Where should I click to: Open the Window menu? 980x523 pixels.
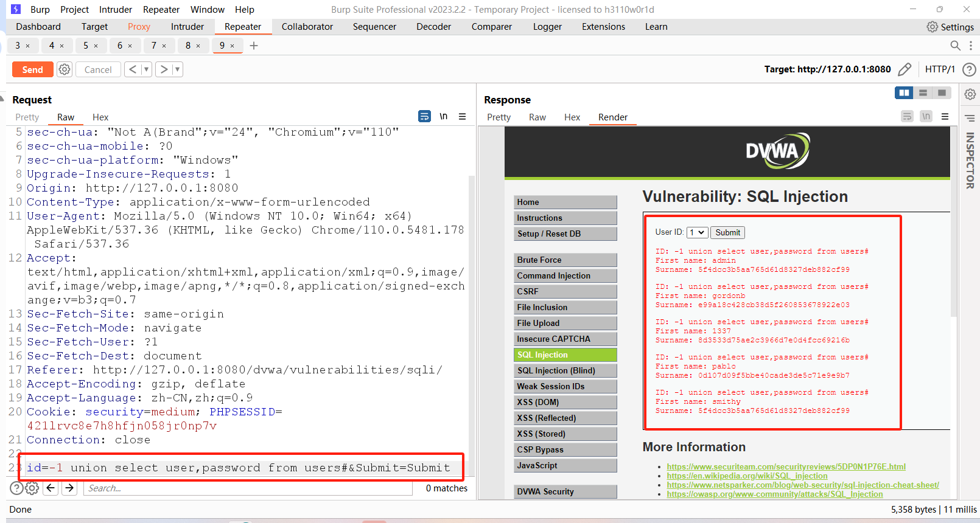(208, 9)
